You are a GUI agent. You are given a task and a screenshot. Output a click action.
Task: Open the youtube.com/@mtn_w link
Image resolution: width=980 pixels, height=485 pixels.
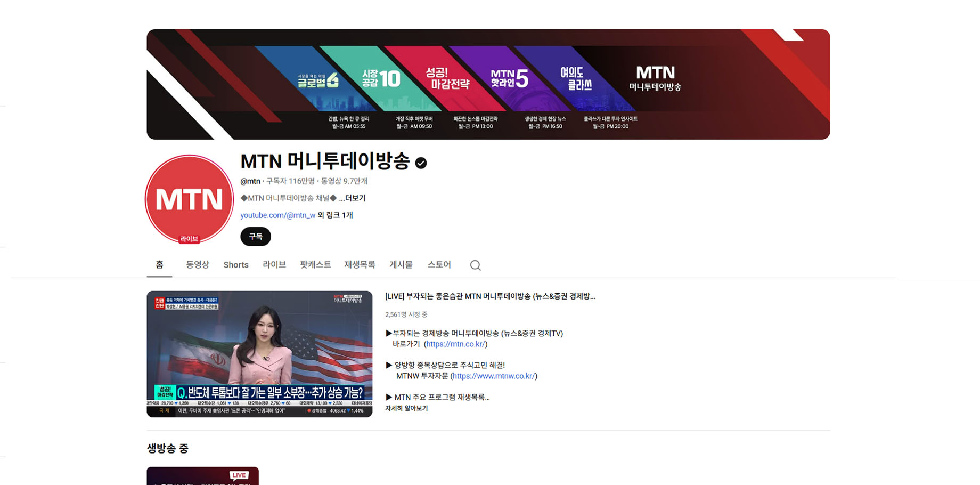tap(277, 215)
